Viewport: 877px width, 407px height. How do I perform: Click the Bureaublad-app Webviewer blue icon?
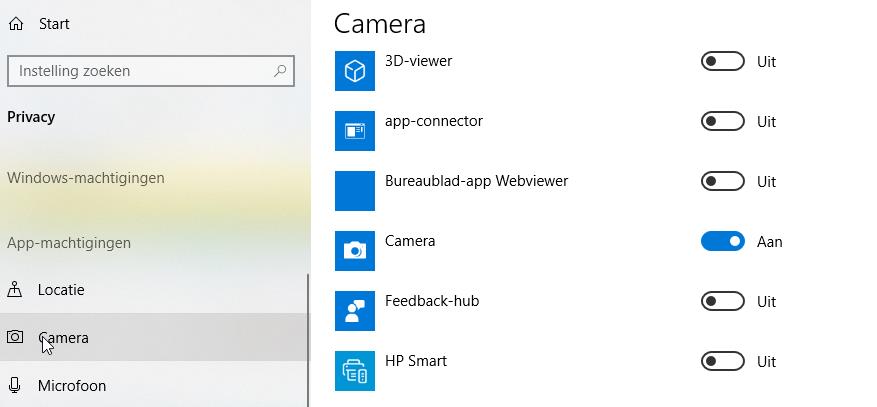pos(354,191)
